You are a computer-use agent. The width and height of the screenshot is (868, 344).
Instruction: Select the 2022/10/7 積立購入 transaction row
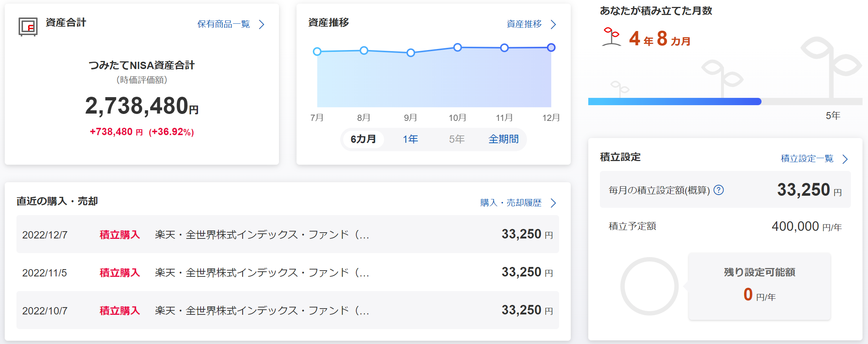click(287, 310)
